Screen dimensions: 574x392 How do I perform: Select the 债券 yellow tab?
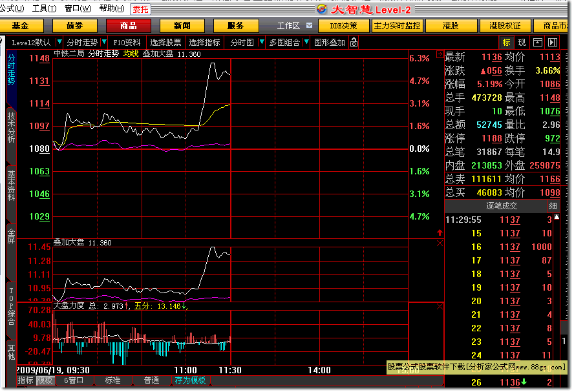point(75,26)
